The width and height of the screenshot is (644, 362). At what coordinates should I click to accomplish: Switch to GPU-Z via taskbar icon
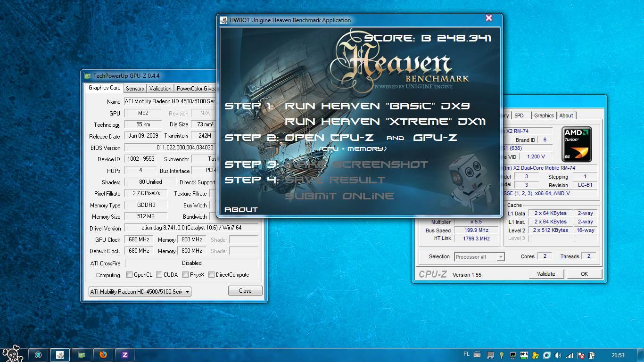click(82, 355)
